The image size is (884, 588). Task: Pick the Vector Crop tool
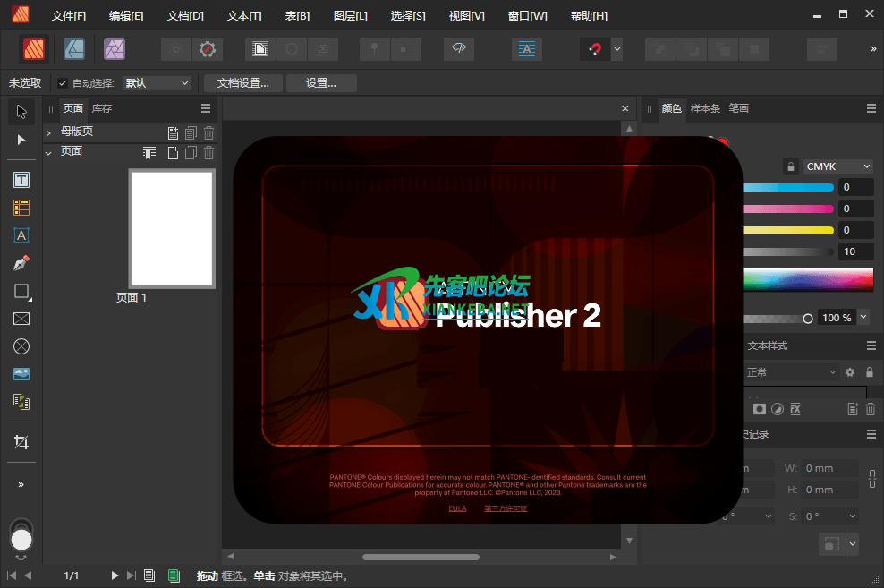pos(21,442)
